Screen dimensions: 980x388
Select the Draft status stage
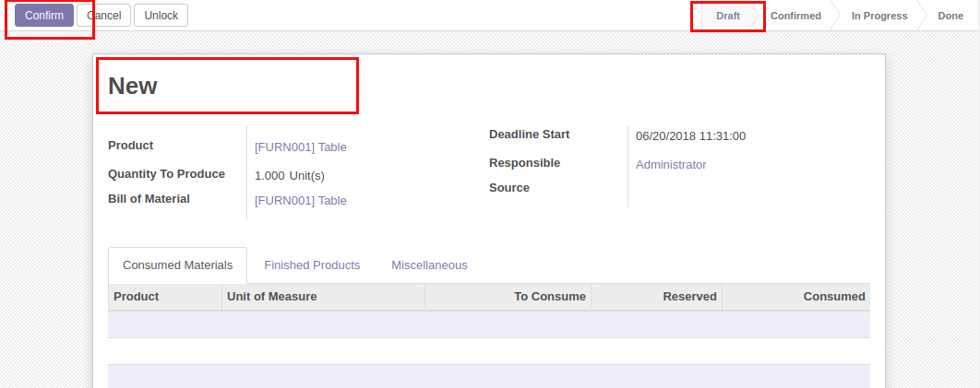click(x=727, y=16)
